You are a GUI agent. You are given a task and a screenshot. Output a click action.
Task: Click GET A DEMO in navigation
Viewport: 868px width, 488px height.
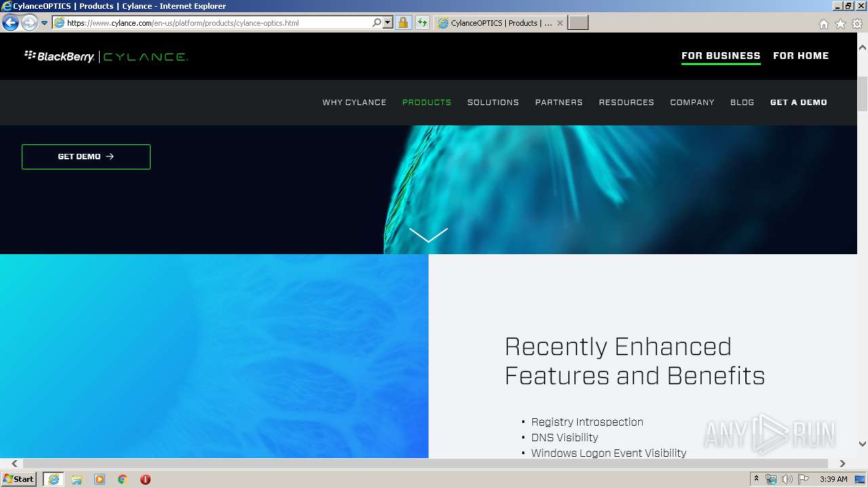pos(799,102)
